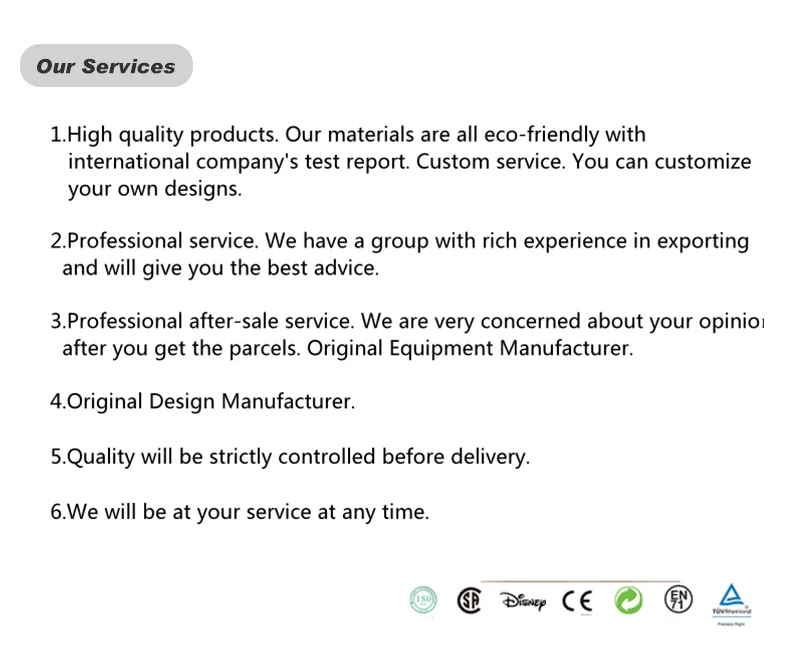Click the CSA certification logo

pos(468,600)
